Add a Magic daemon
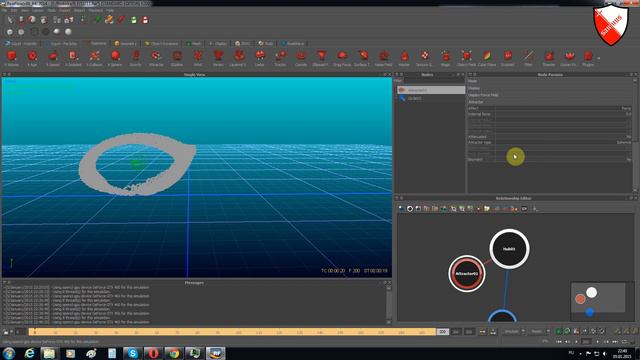This screenshot has width=640, height=360. [x=445, y=58]
